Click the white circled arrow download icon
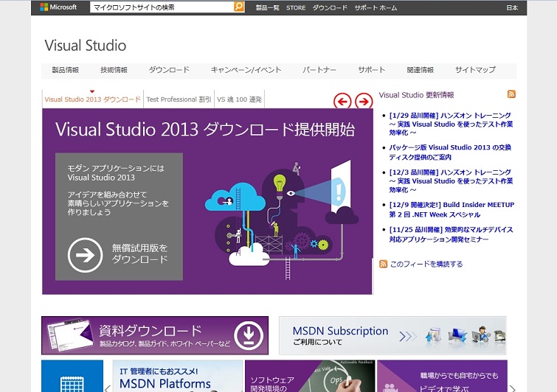Image resolution: width=557 pixels, height=392 pixels. [x=85, y=254]
